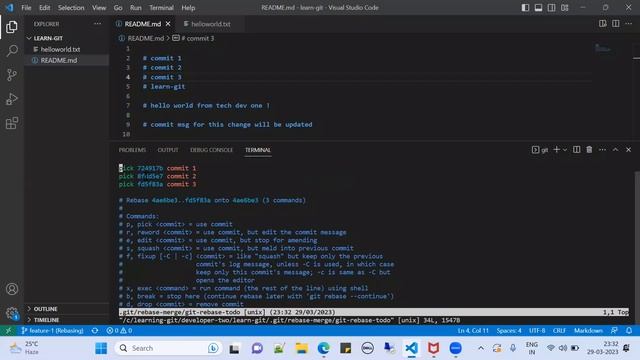Open errors and warnings status counter

tap(119, 330)
